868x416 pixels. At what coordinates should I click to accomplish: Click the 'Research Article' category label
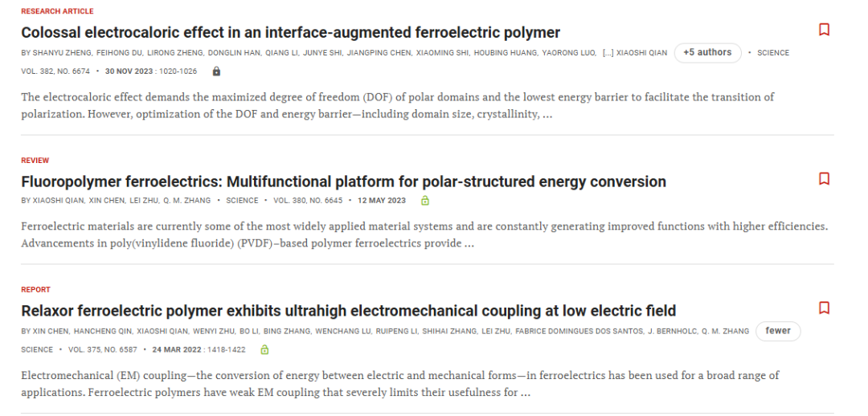(x=57, y=11)
